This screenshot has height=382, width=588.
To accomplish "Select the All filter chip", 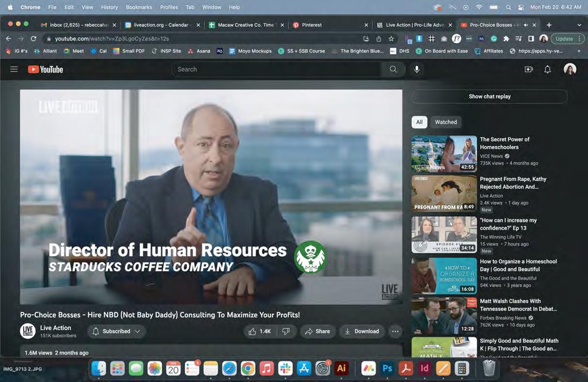I will pyautogui.click(x=419, y=122).
